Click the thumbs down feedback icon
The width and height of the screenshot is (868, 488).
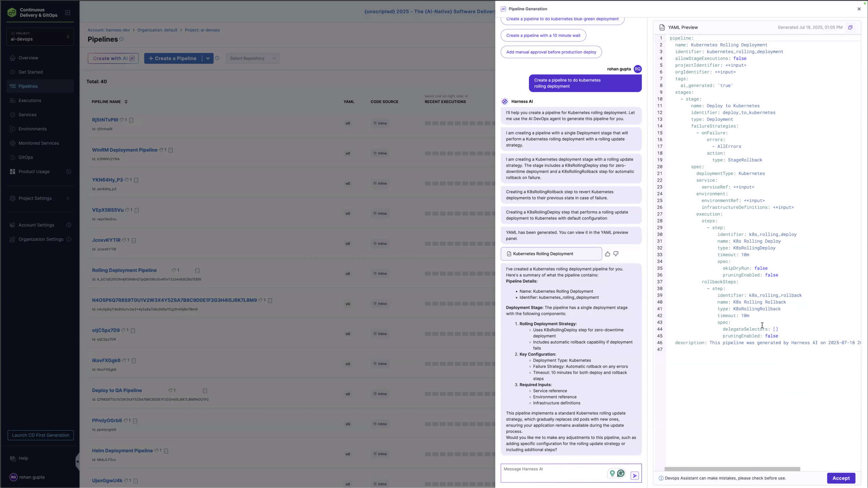click(x=616, y=254)
